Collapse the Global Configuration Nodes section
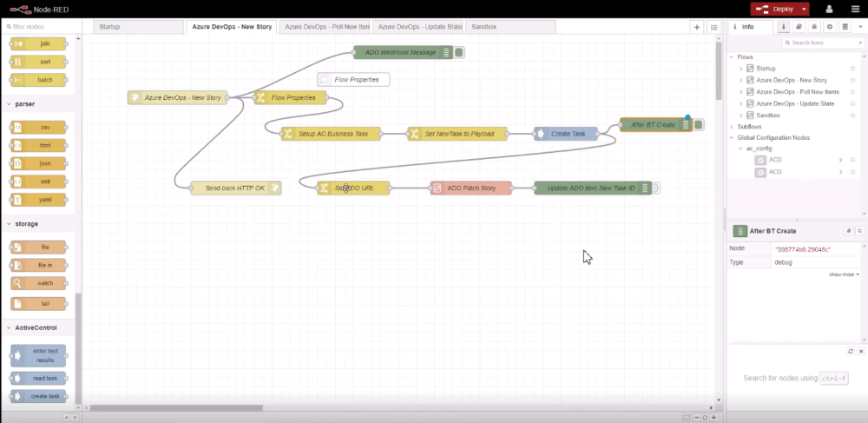Viewport: 868px width, 423px height. click(x=731, y=137)
